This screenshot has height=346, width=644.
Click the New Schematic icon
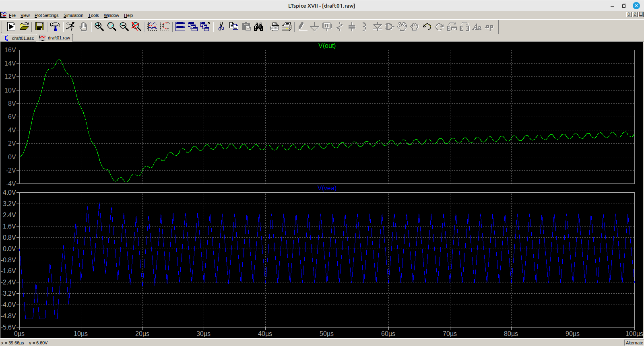11,27
